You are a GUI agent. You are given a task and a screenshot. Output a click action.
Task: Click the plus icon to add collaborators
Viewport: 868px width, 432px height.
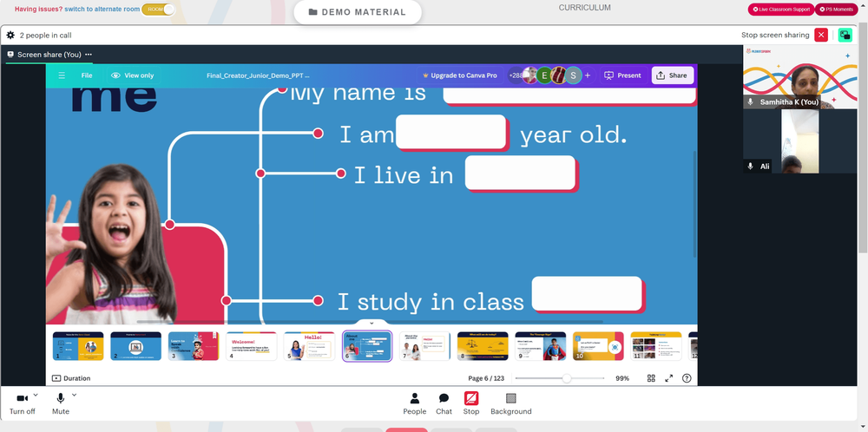click(588, 75)
